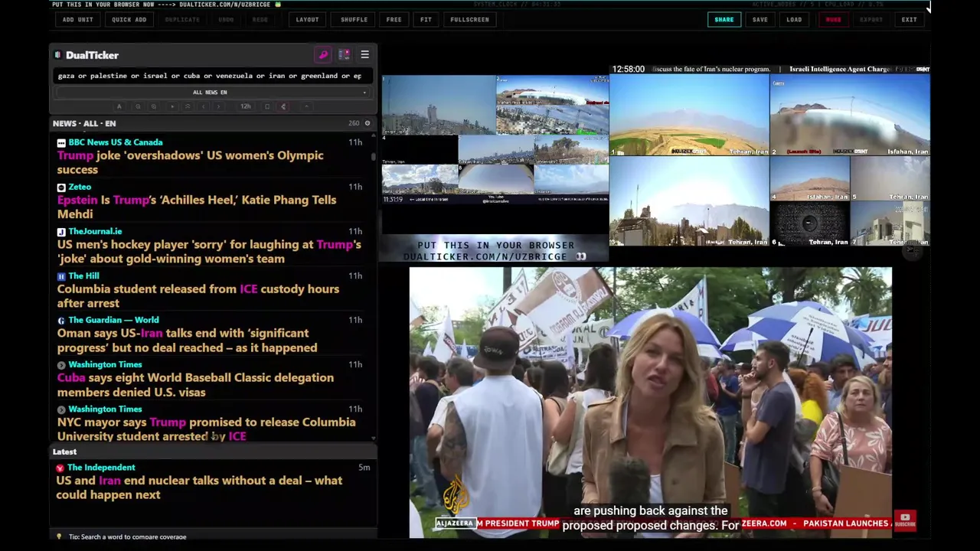Click 'Tip: Search a word to compare coverage'

pyautogui.click(x=127, y=537)
